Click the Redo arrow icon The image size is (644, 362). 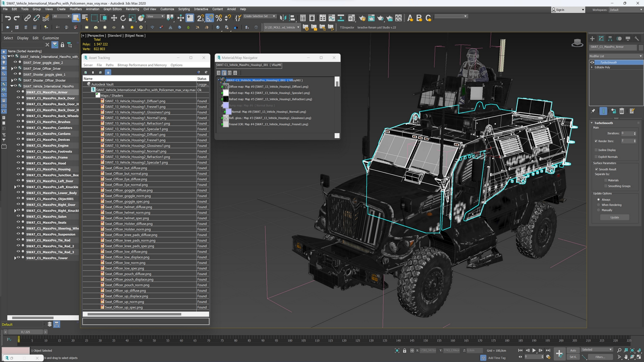pyautogui.click(x=16, y=18)
